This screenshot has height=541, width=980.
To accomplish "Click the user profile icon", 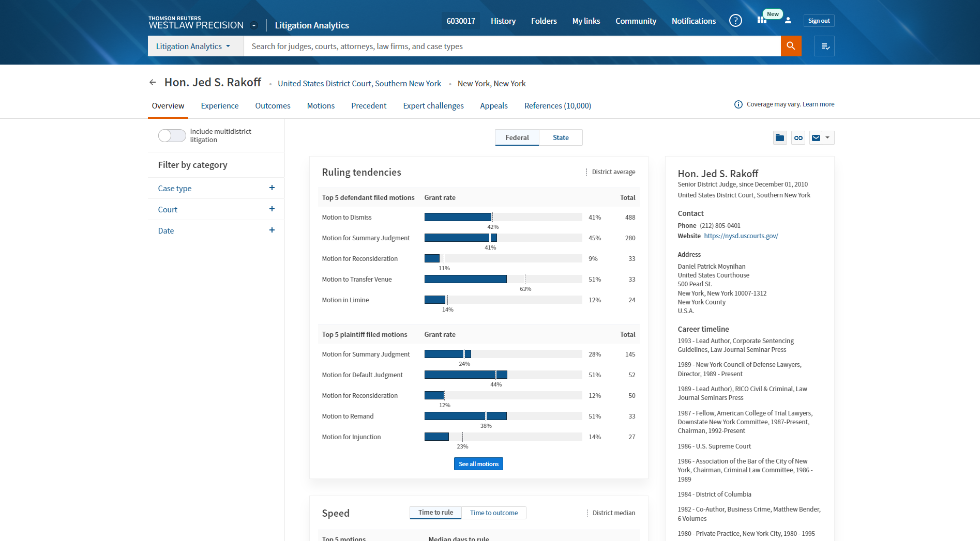I will pyautogui.click(x=788, y=21).
